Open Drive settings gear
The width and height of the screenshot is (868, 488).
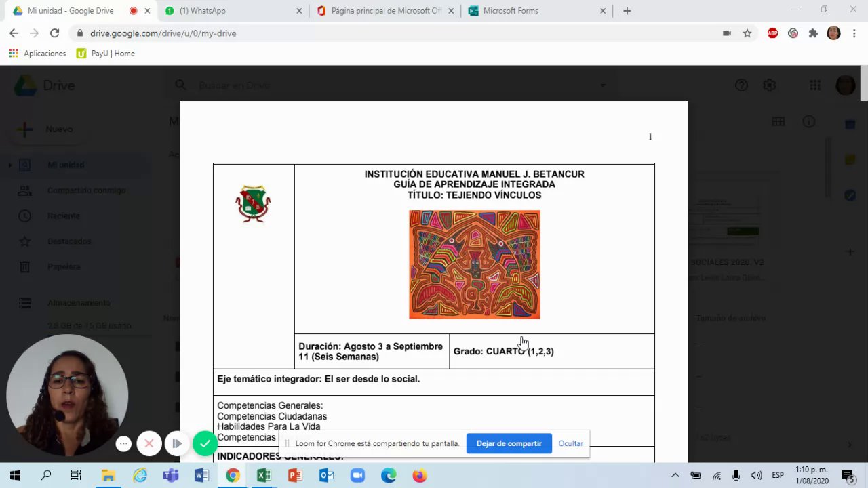[769, 85]
